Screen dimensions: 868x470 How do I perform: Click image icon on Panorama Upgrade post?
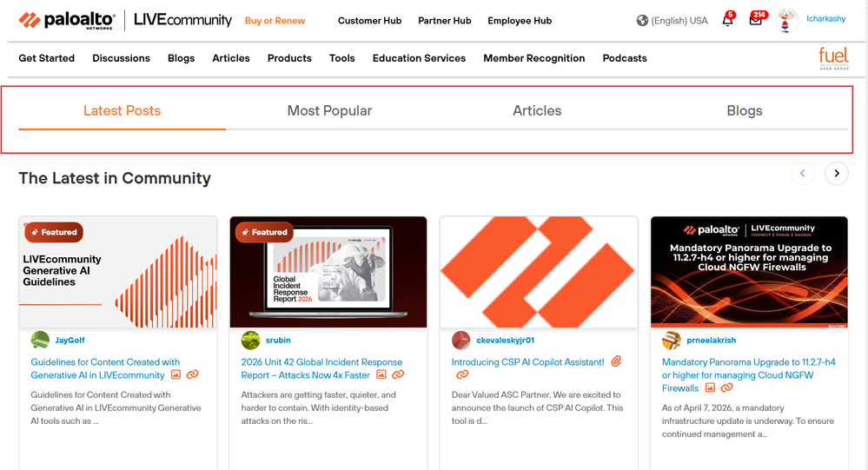710,388
